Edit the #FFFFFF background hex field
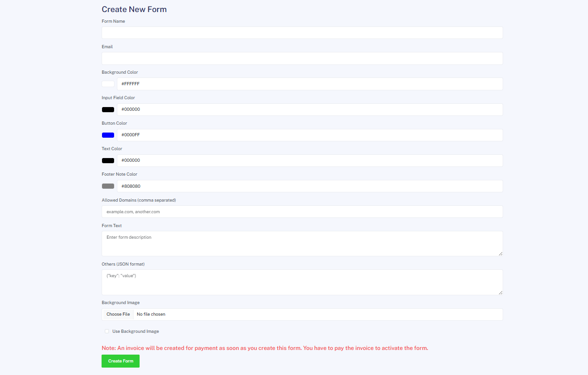 pyautogui.click(x=309, y=84)
